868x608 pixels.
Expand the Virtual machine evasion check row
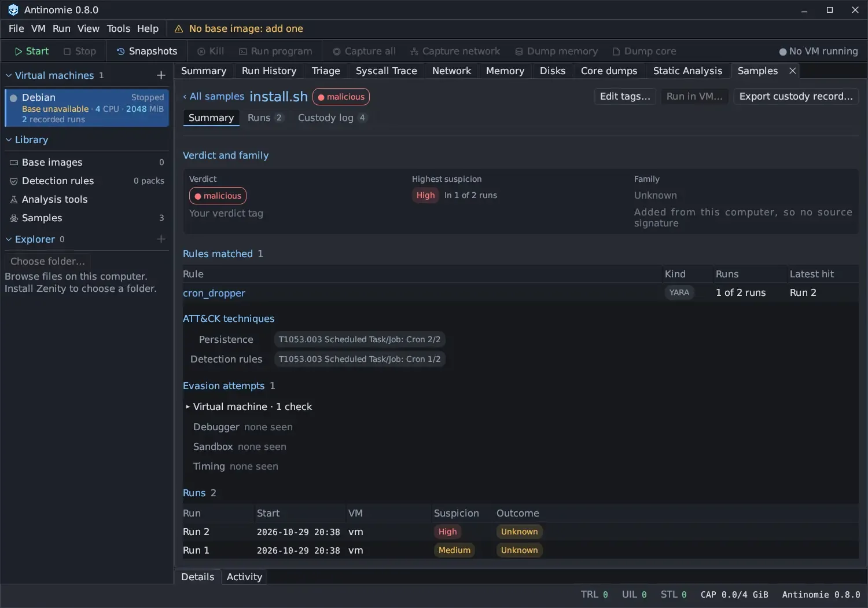(188, 407)
